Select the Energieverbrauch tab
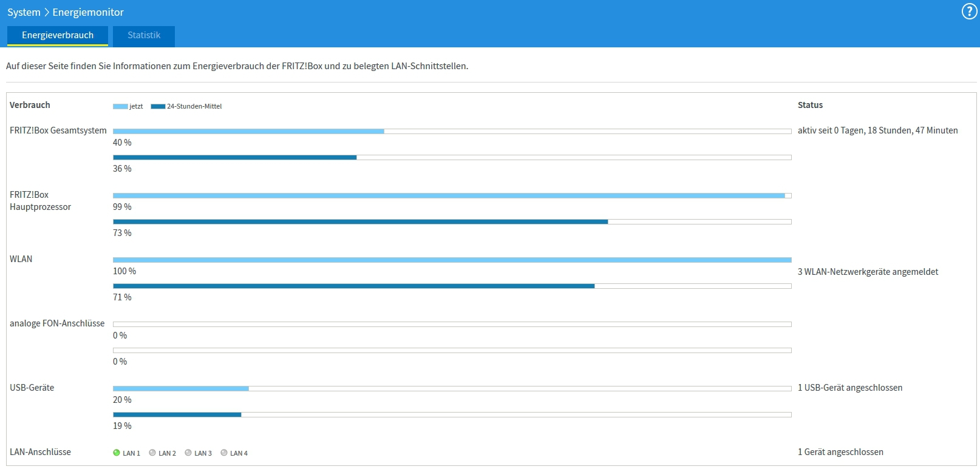Viewport: 980px width, 469px height. [58, 35]
